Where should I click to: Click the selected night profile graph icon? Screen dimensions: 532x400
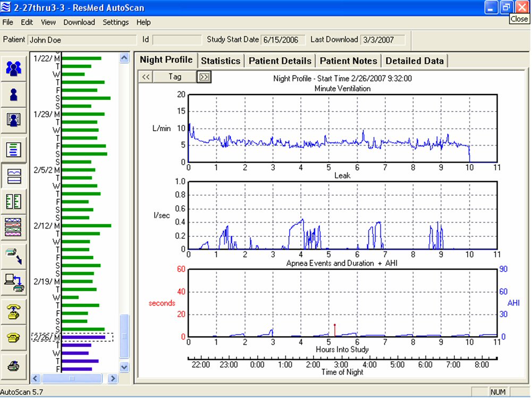pos(14,176)
